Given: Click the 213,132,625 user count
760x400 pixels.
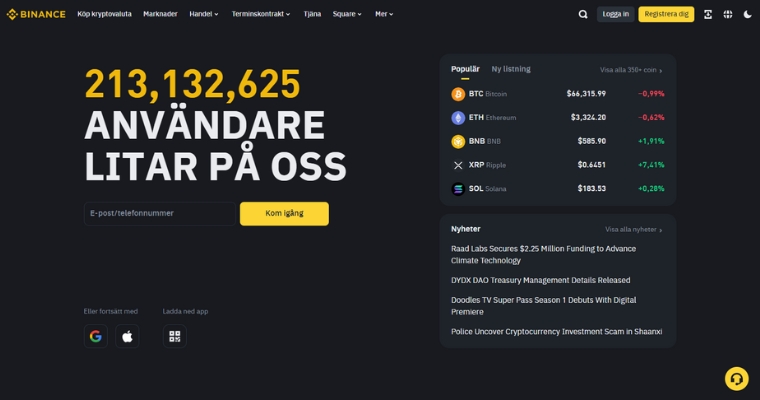Looking at the screenshot, I should [x=192, y=85].
